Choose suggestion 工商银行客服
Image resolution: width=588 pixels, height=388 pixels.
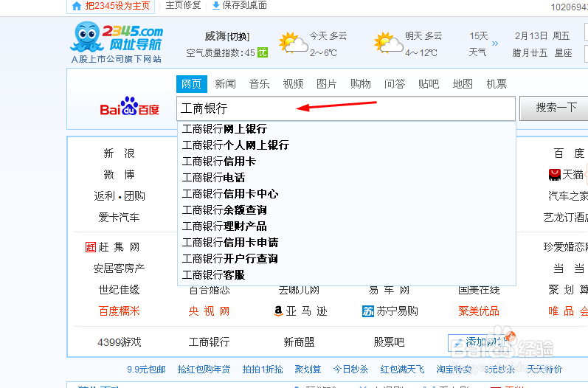click(x=347, y=275)
